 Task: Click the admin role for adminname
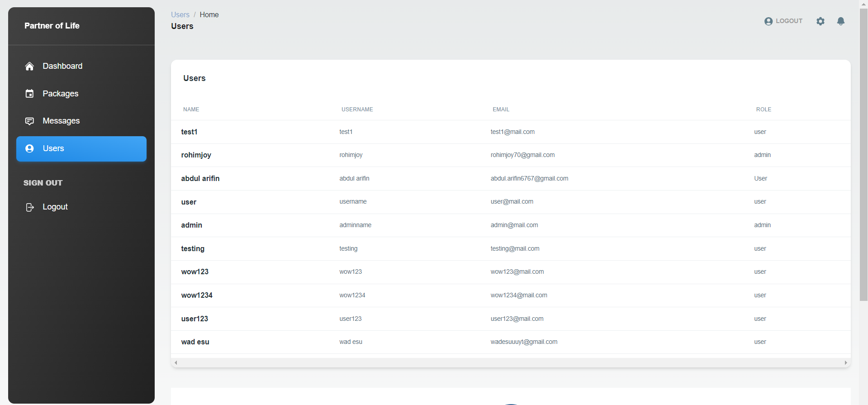(x=762, y=225)
